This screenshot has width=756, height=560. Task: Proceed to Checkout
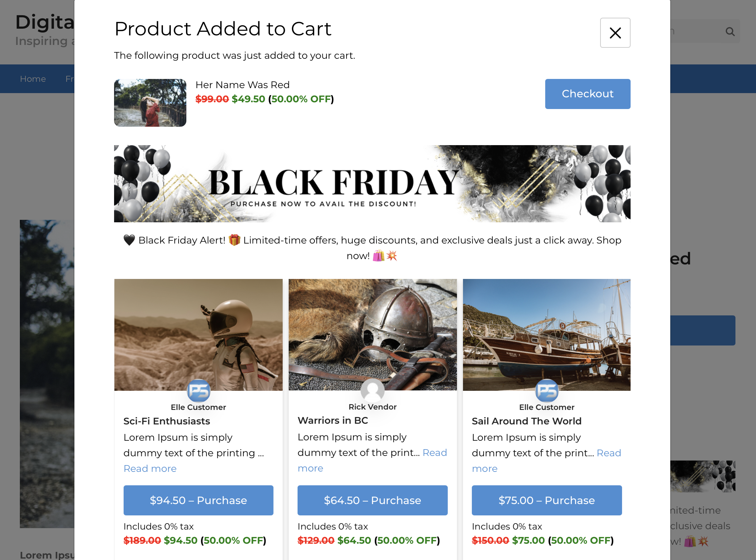coord(588,94)
